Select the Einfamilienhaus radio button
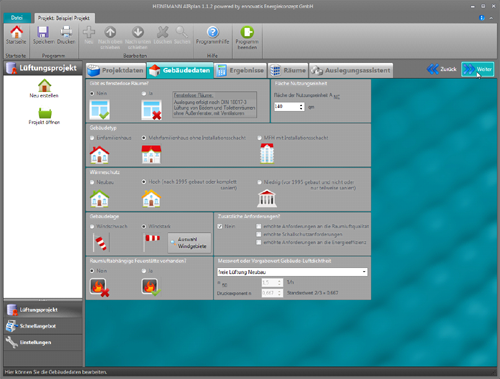 (x=92, y=138)
